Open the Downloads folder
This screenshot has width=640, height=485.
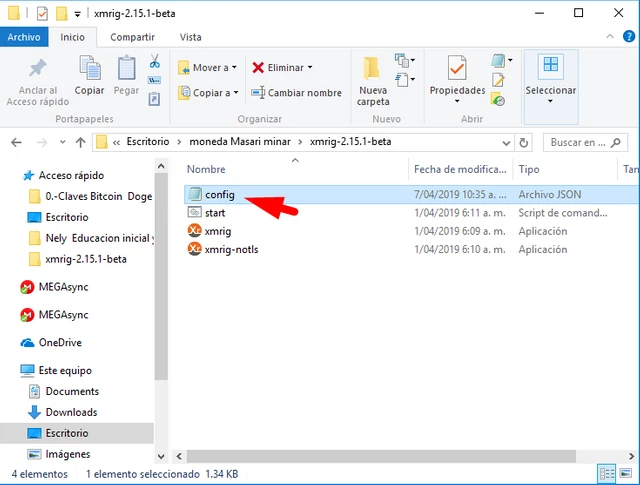(x=63, y=412)
